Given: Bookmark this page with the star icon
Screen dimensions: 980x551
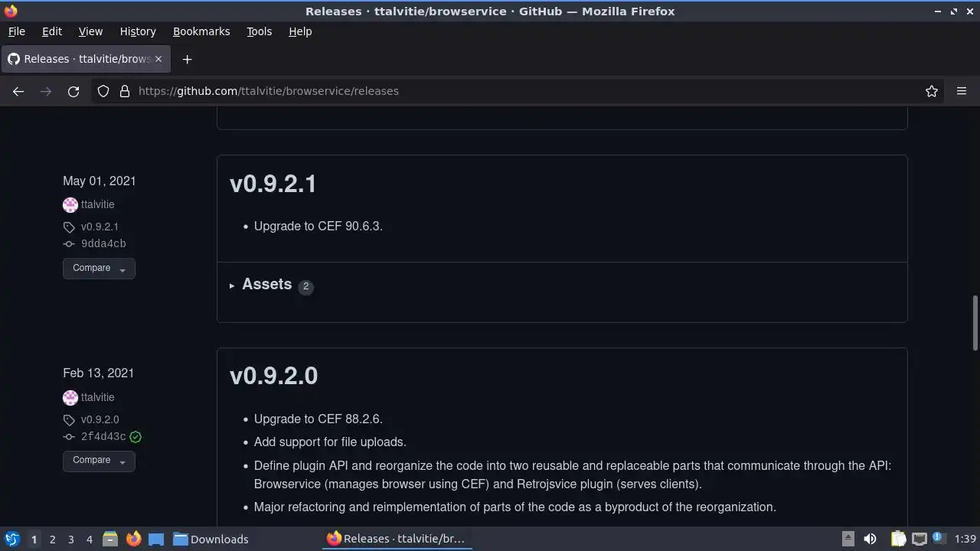Looking at the screenshot, I should pyautogui.click(x=932, y=91).
